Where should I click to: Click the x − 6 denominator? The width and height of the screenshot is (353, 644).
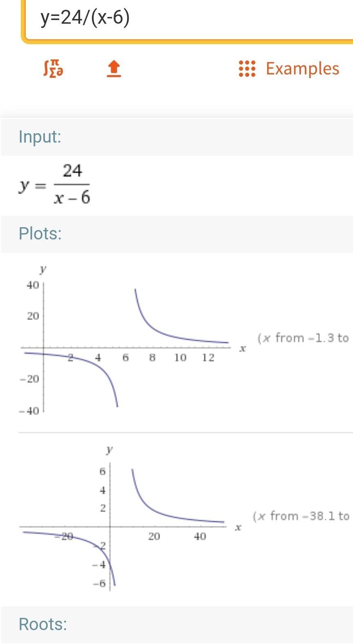(x=72, y=198)
